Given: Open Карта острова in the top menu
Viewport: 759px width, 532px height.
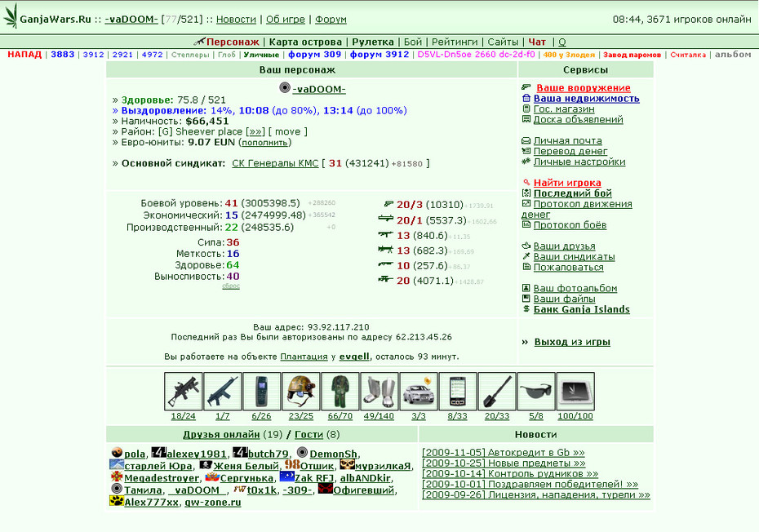Looking at the screenshot, I should click(x=305, y=42).
